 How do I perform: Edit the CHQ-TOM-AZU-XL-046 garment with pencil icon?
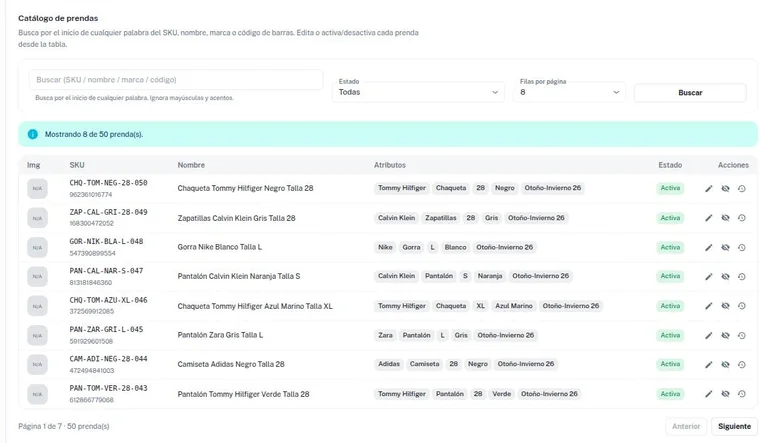709,306
